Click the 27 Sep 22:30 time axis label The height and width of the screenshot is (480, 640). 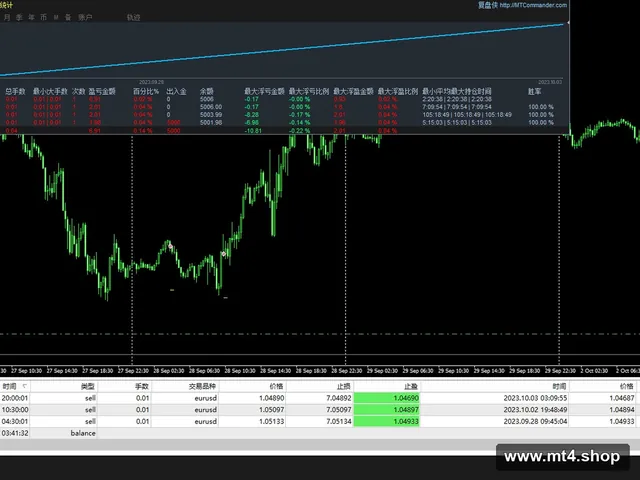pyautogui.click(x=133, y=371)
